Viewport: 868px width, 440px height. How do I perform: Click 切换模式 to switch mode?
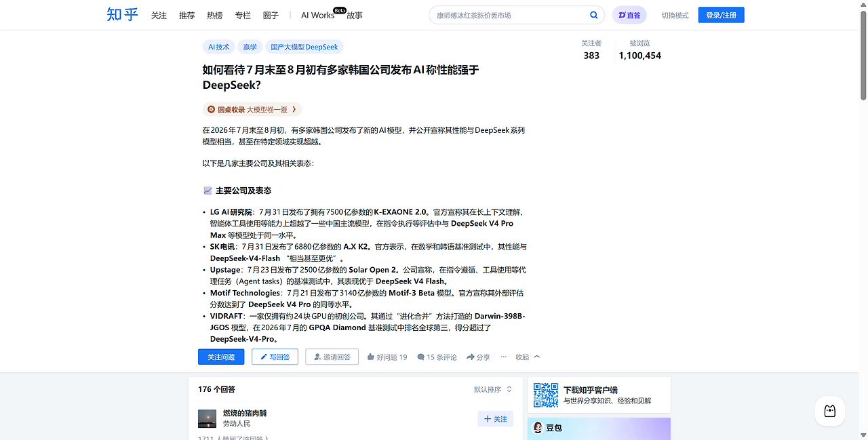click(x=675, y=15)
